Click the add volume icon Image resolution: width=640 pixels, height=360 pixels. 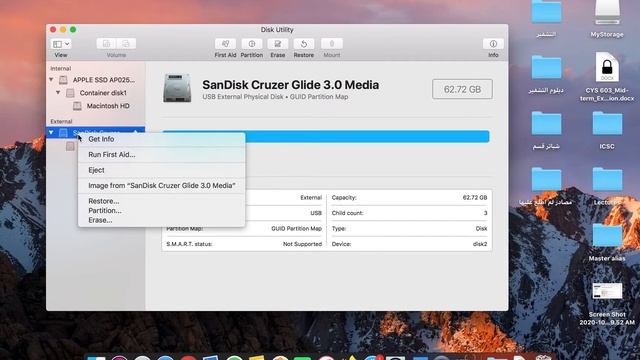[107, 44]
